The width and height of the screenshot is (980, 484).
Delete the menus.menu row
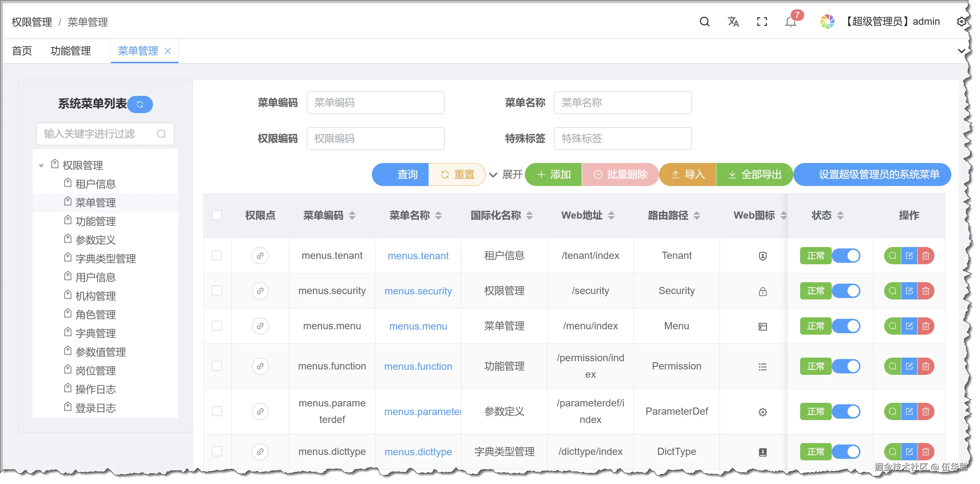coord(925,326)
